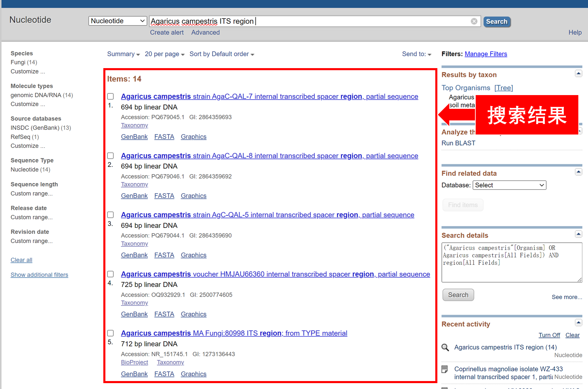Collapse the Search details panel
This screenshot has height=389, width=588.
pos(578,234)
